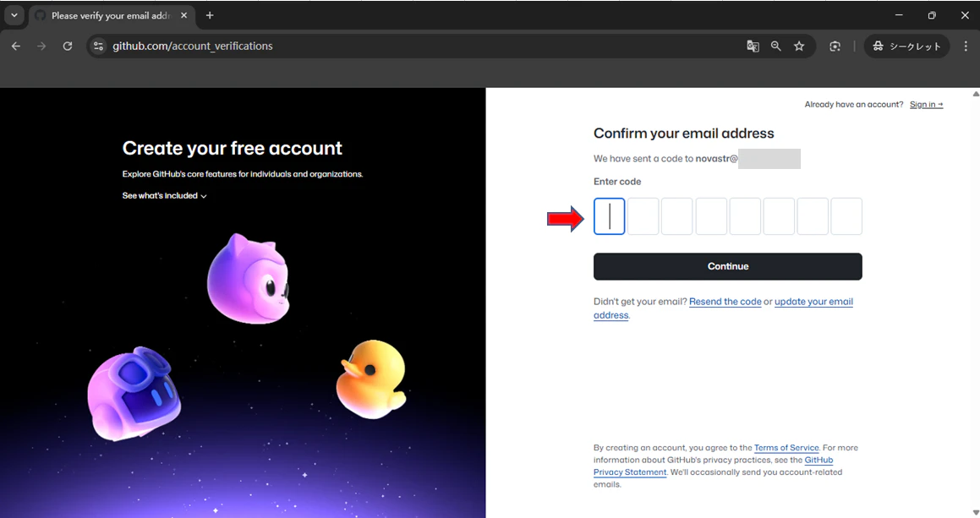Expand 'See what's included' section

tap(164, 195)
